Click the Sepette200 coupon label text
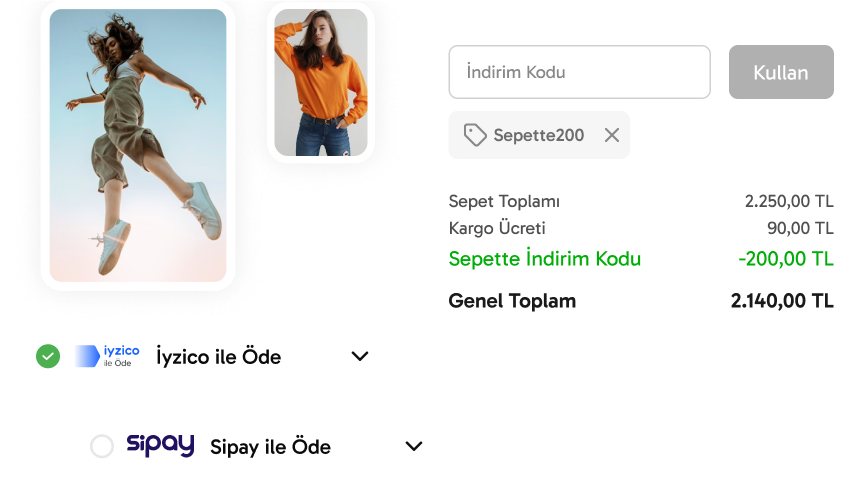Viewport: 864px width, 484px height. [x=538, y=135]
